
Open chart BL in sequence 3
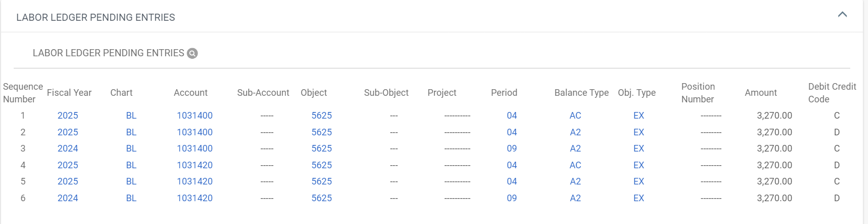131,148
